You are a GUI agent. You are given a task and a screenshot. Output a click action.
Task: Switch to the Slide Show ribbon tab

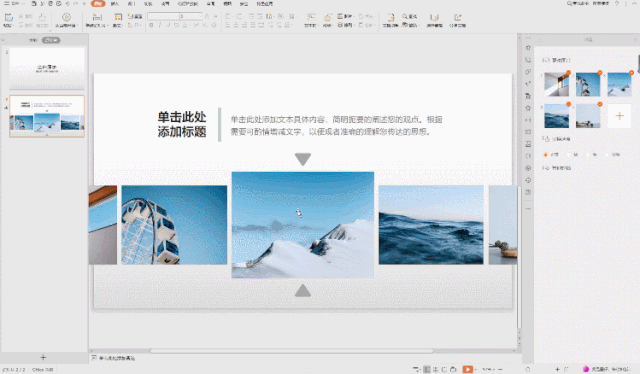point(188,4)
